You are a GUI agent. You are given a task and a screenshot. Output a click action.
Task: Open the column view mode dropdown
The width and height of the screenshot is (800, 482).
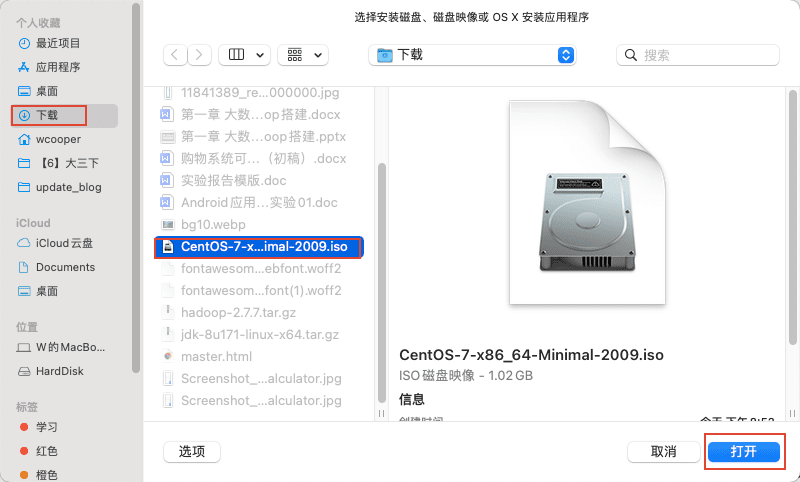(245, 55)
